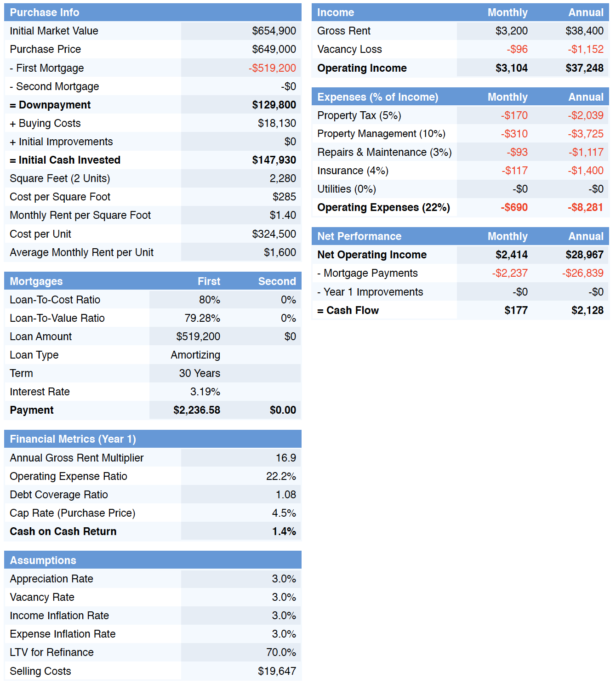The image size is (616, 684).
Task: Click the LTV for Refinance 70.0% value
Action: point(281,652)
